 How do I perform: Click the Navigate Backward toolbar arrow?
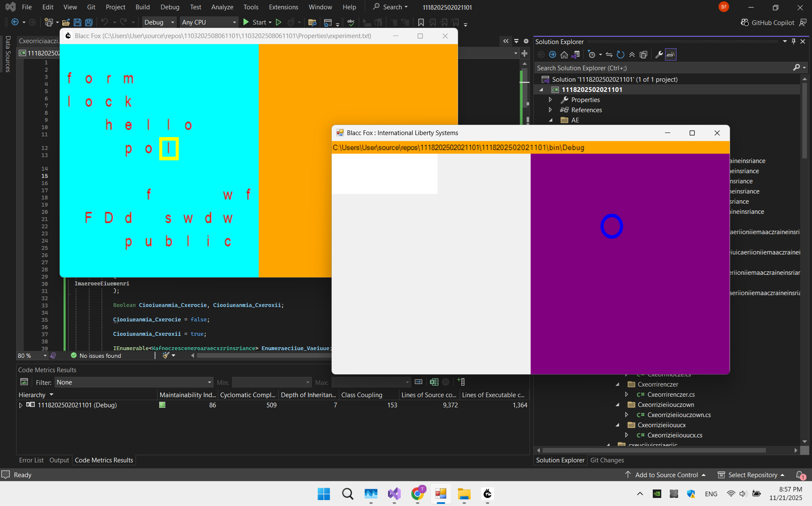tap(15, 22)
